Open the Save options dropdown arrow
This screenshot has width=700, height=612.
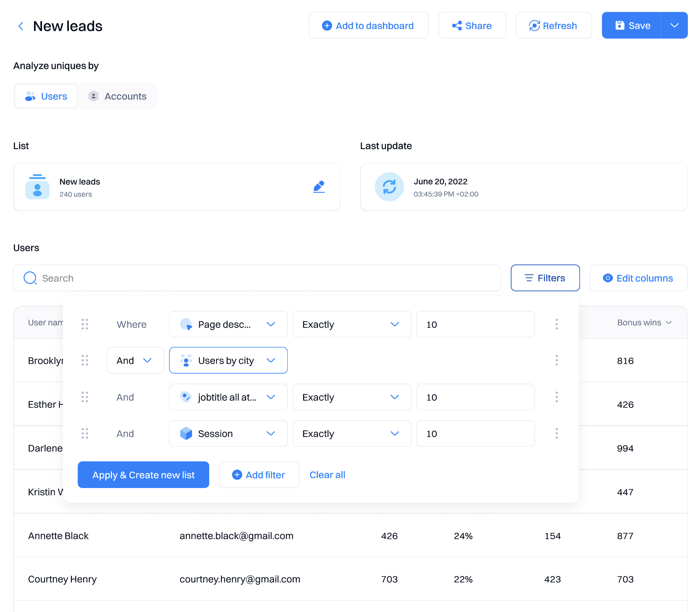pos(674,26)
